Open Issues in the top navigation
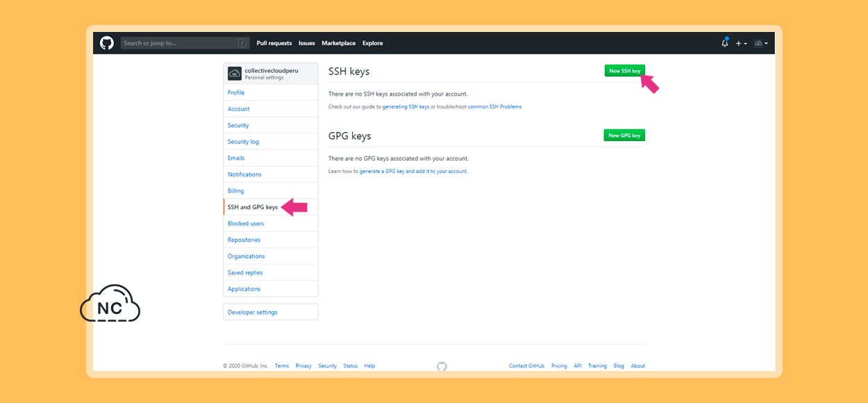This screenshot has height=403, width=868. tap(307, 43)
